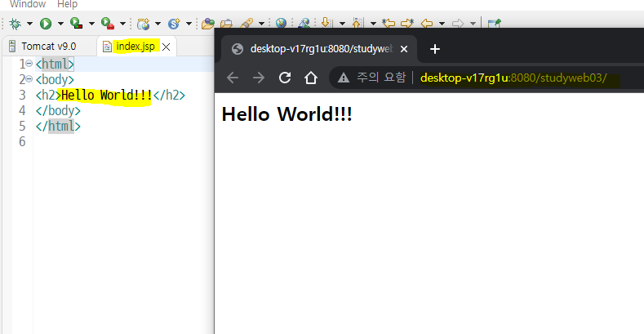The image size is (644, 334).
Task: Click the browser Home button
Action: [x=311, y=78]
